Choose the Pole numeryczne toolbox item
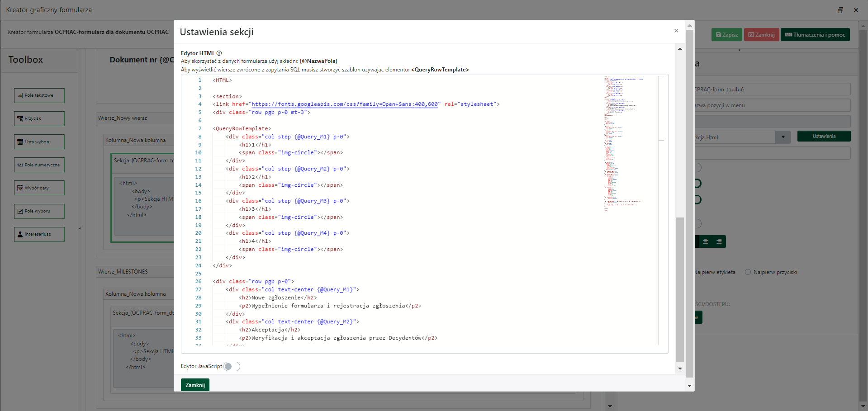868x411 pixels. 39,165
